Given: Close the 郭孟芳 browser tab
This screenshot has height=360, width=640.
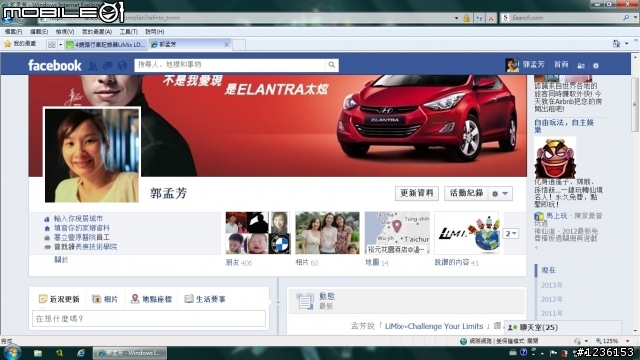Looking at the screenshot, I should point(227,44).
